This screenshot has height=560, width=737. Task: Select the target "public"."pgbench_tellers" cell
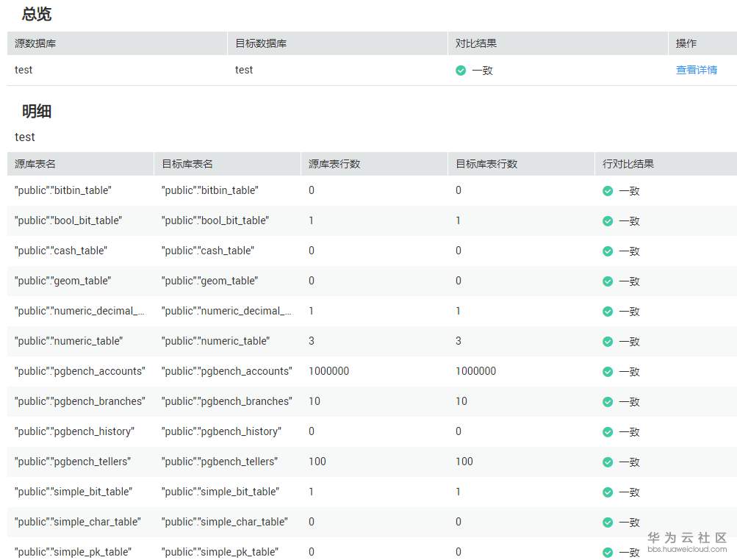(220, 462)
